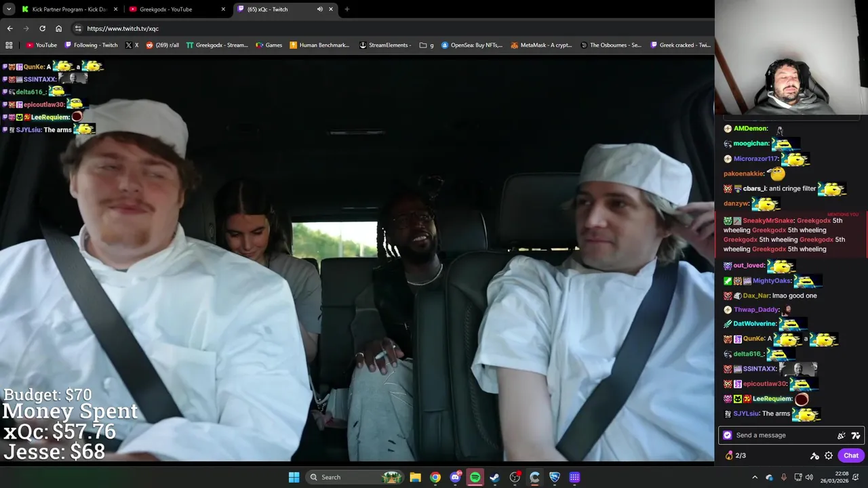Expand the tab search dropdown

point(9,9)
